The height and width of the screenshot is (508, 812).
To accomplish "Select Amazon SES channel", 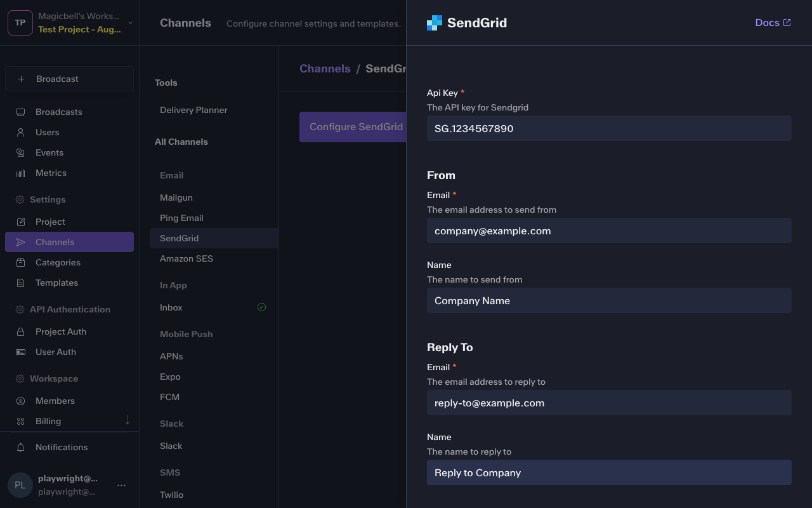I will pos(214,258).
